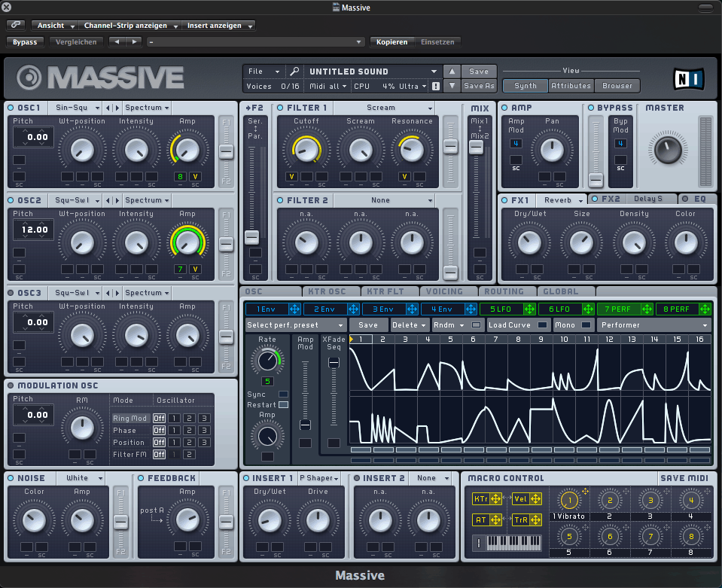Click the exclamation warning icon beside Ultra

click(x=435, y=87)
